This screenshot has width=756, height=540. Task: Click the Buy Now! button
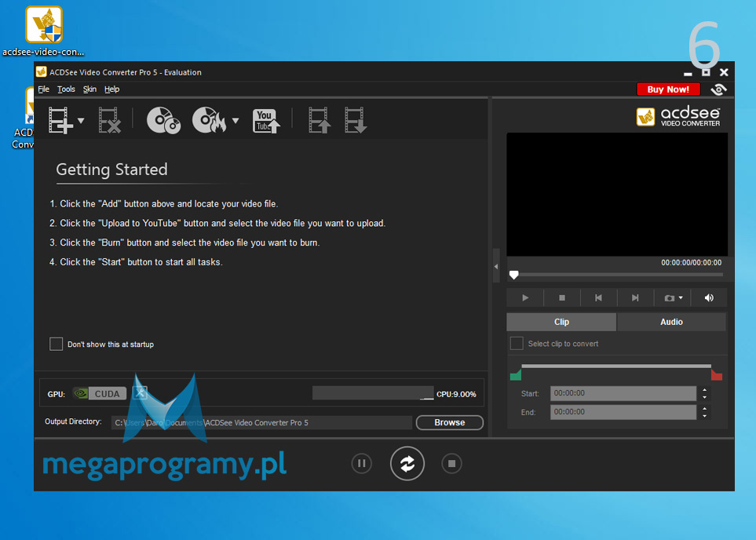coord(668,89)
